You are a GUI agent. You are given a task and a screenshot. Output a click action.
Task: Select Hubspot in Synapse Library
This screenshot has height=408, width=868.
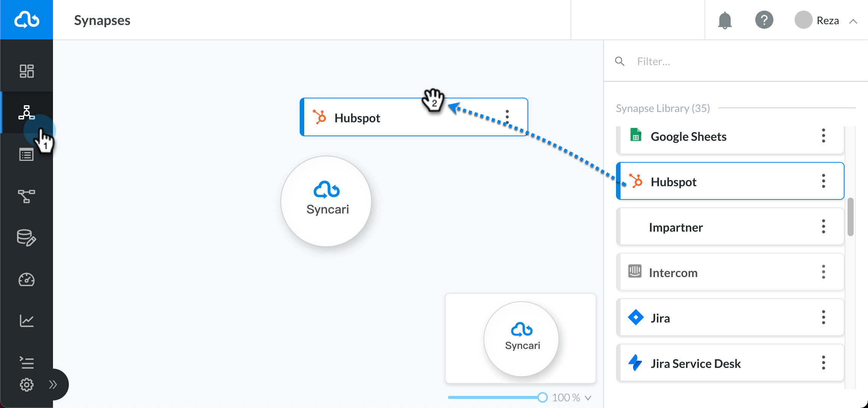(730, 181)
